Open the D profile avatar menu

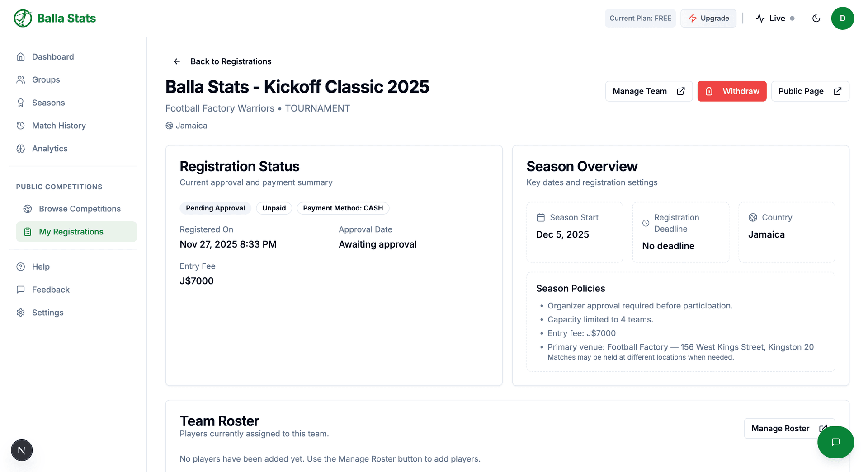[843, 18]
